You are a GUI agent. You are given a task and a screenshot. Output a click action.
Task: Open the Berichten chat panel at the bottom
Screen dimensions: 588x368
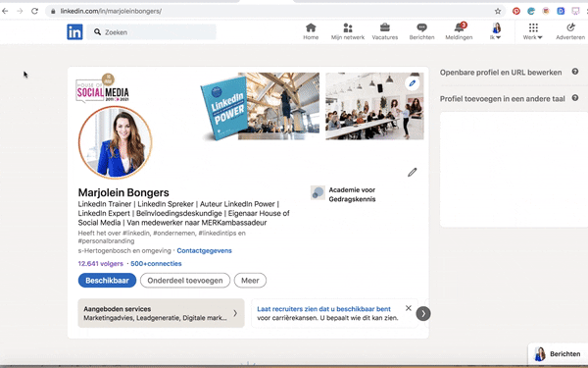click(558, 354)
